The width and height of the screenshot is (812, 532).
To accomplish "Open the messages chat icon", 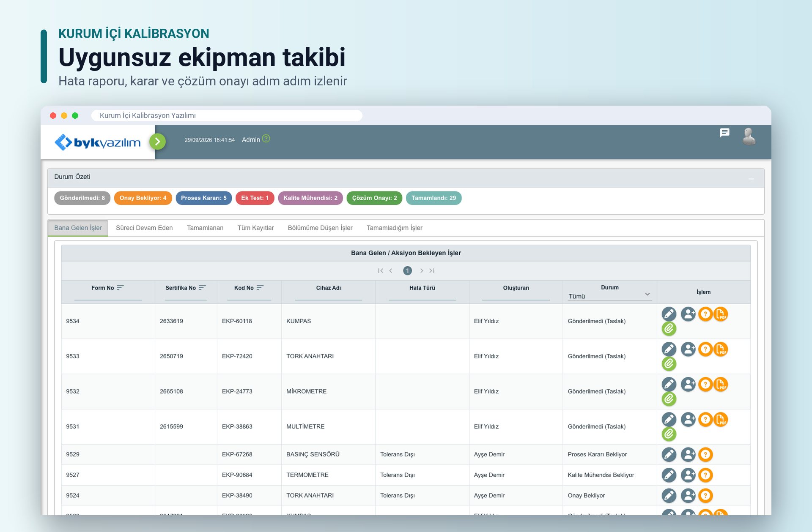I will click(724, 133).
